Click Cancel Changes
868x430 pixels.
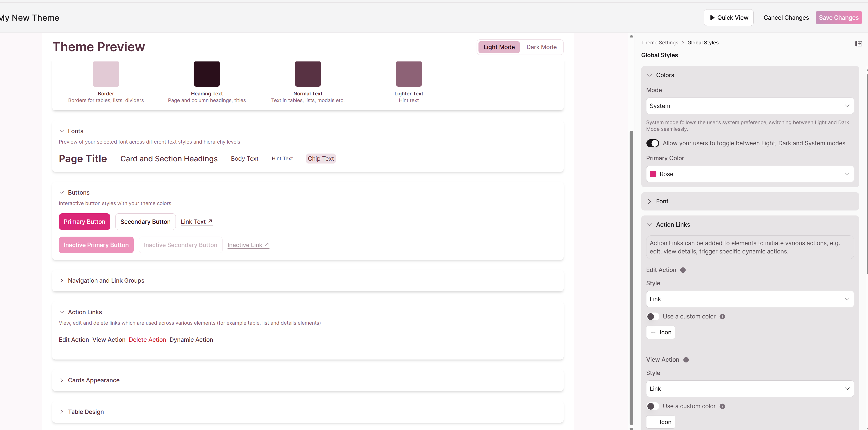click(x=786, y=18)
